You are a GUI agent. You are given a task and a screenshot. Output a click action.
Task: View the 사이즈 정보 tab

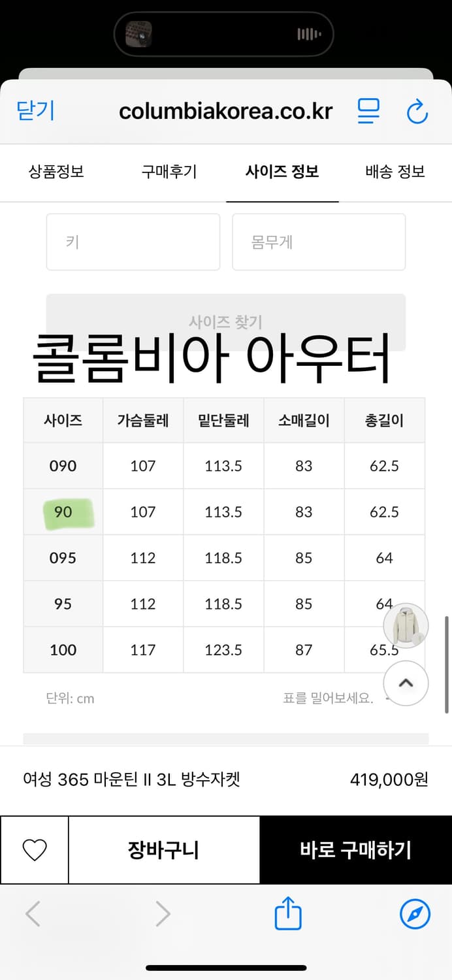[x=282, y=172]
